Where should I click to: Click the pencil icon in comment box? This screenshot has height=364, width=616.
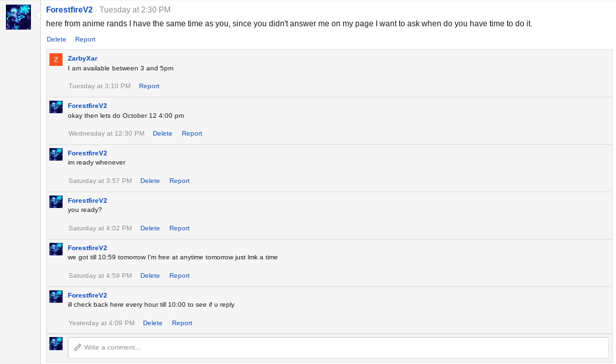click(78, 348)
